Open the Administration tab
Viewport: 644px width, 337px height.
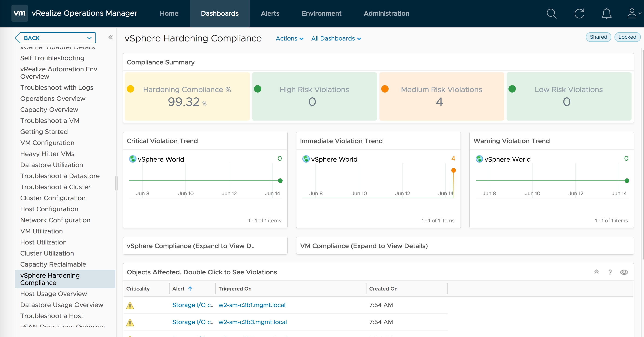tap(387, 14)
